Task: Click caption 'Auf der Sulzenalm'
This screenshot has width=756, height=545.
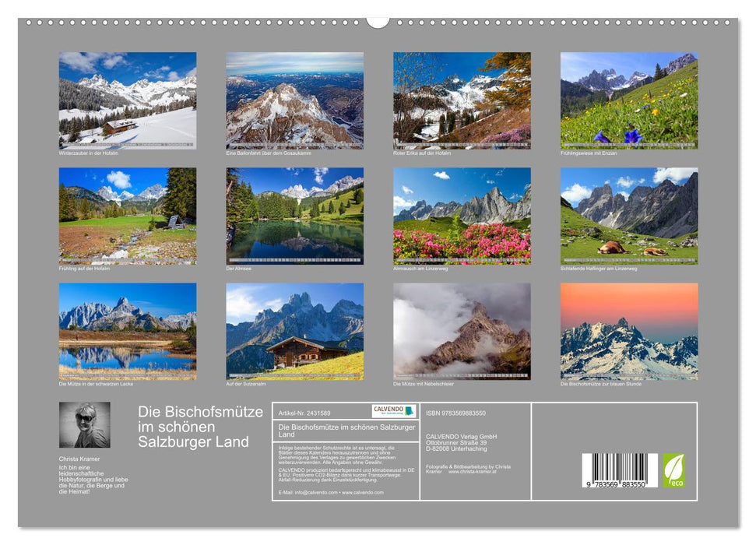Action: (246, 384)
